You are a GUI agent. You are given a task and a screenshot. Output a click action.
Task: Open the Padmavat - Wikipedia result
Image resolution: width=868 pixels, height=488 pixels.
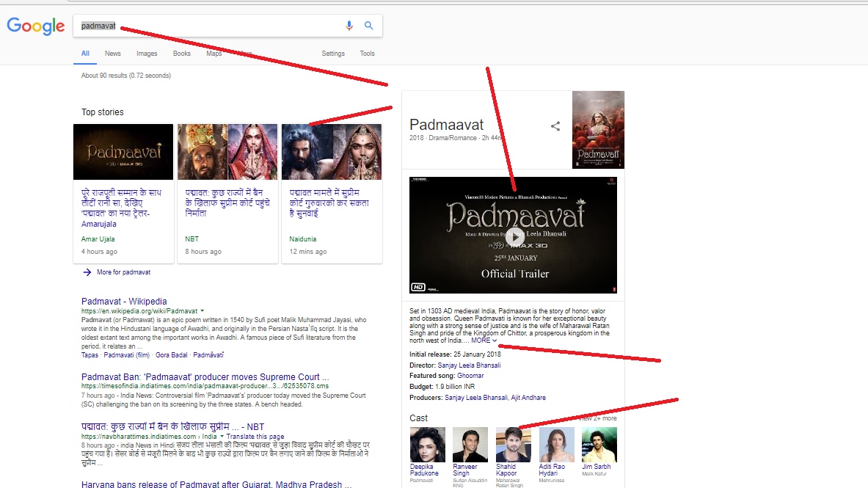point(124,302)
